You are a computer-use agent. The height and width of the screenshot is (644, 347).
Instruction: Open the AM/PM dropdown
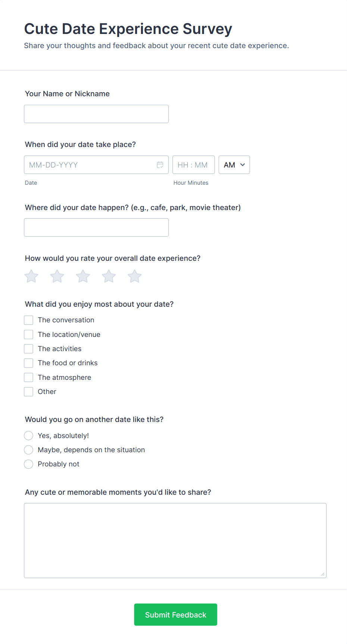[234, 165]
